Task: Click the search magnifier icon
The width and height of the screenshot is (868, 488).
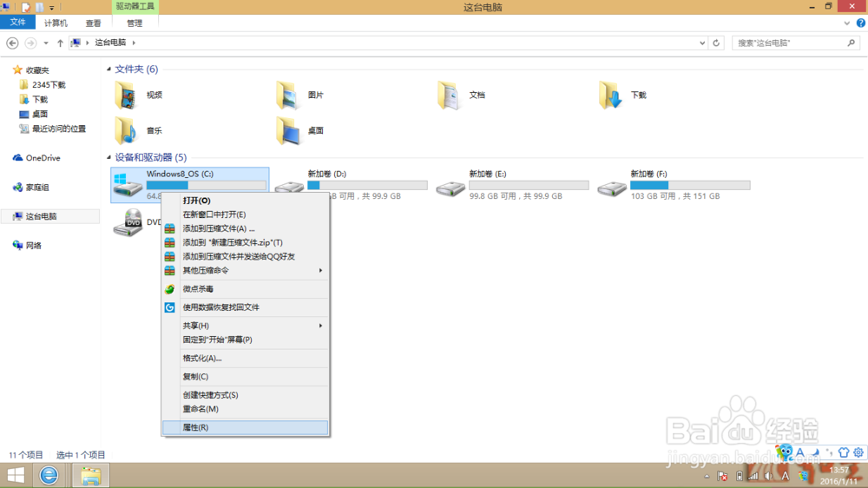Action: [x=851, y=43]
